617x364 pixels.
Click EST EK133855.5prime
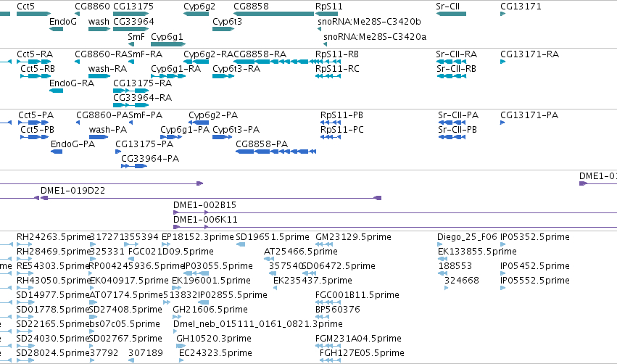pos(442,259)
